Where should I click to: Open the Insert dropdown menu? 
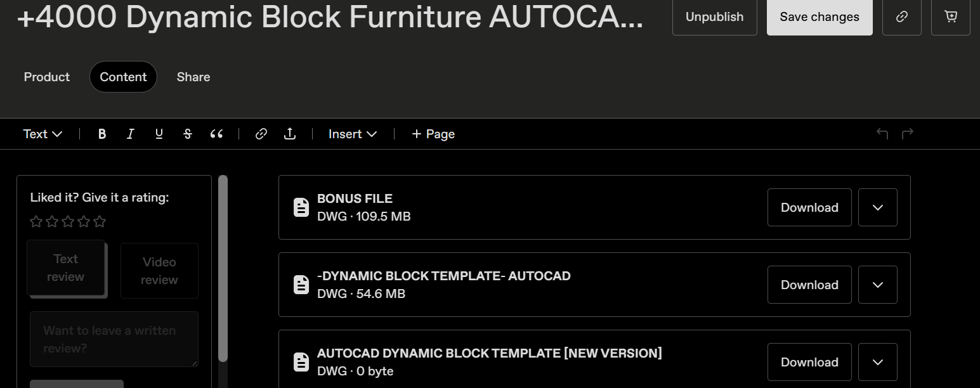tap(351, 134)
